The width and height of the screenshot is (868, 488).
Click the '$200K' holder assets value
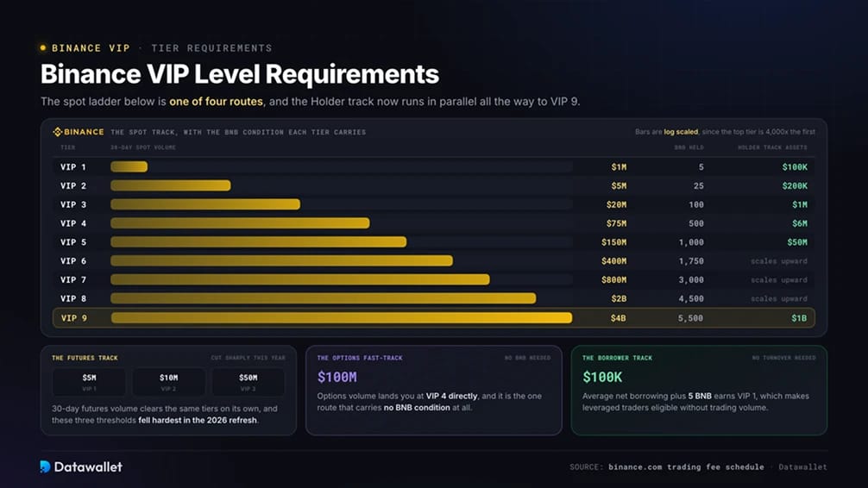(x=795, y=186)
